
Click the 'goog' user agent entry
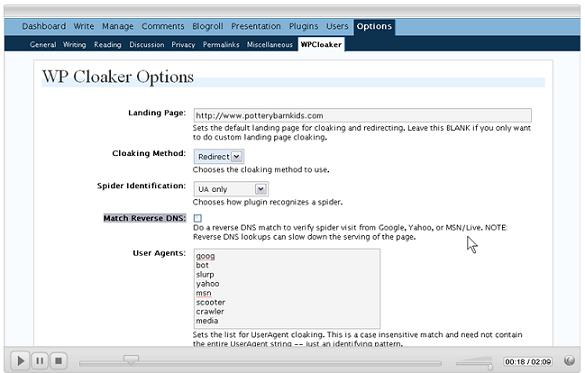[205, 256]
